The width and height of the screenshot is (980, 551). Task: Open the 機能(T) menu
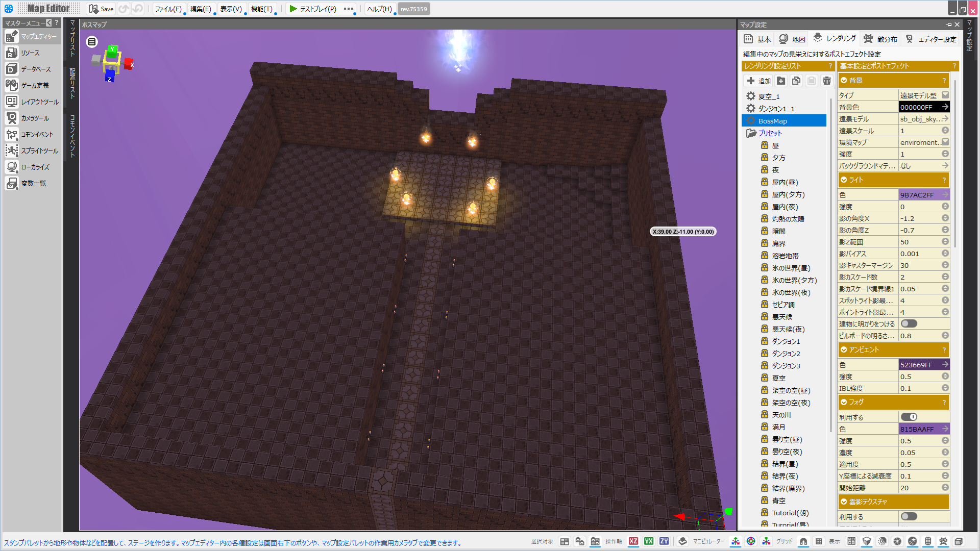coord(261,9)
